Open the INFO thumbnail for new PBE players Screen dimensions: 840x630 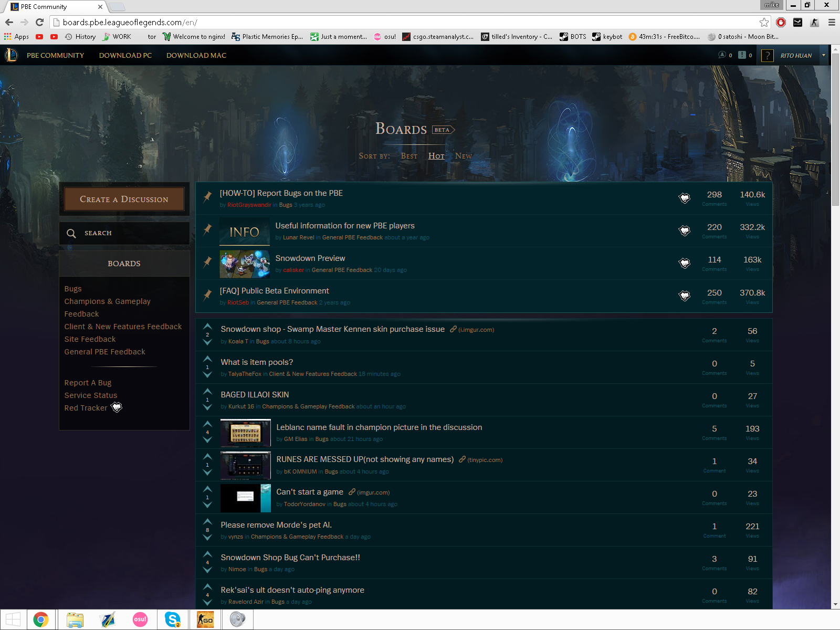pyautogui.click(x=245, y=232)
